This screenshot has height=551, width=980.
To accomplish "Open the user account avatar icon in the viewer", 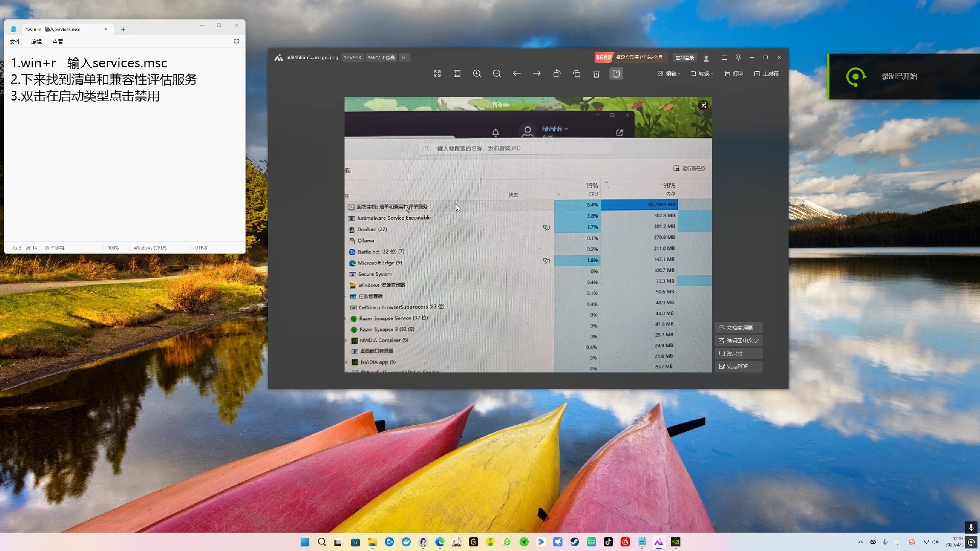I will click(706, 58).
